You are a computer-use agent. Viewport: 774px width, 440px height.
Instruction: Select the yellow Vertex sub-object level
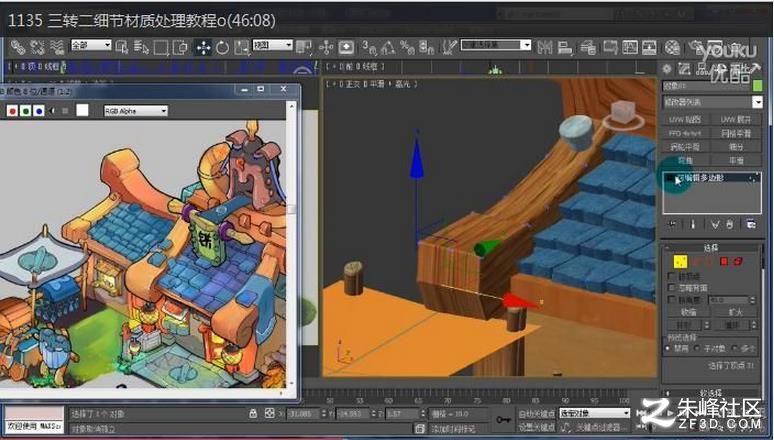coord(680,261)
